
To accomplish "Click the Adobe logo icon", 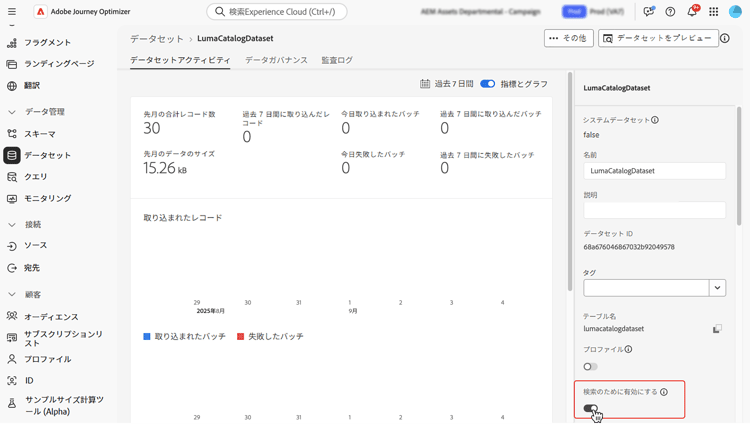I will [x=41, y=11].
